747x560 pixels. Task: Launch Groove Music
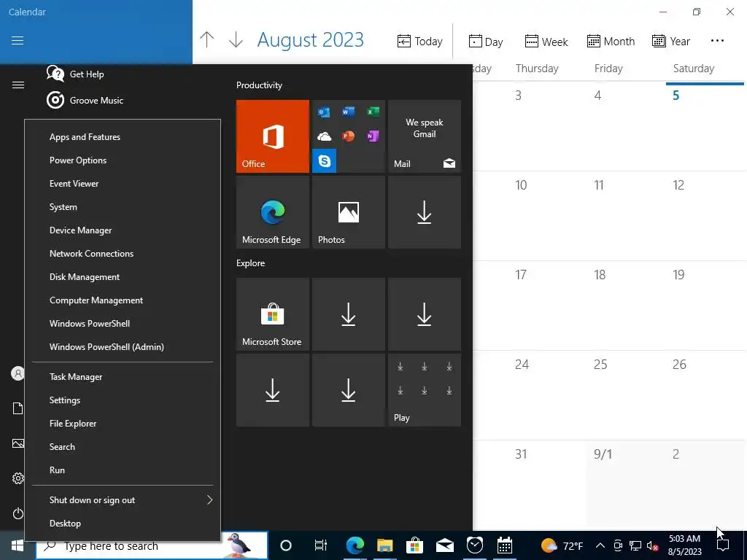click(x=85, y=101)
